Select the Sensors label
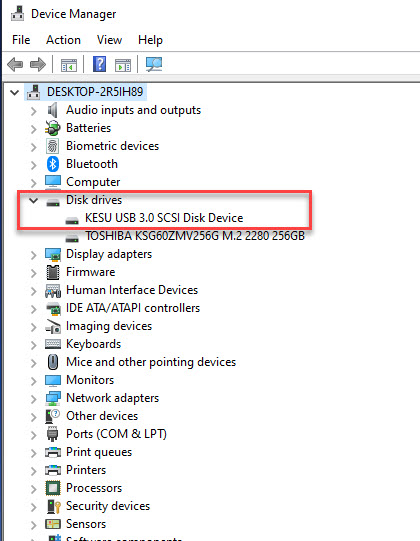 point(86,524)
